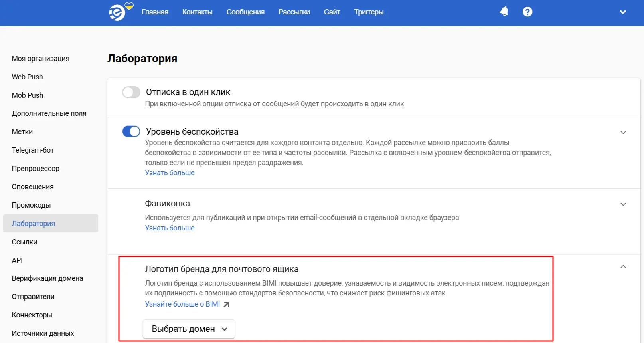Follow Узнать больше link under Фавиконка
This screenshot has height=343, width=644.
(170, 228)
